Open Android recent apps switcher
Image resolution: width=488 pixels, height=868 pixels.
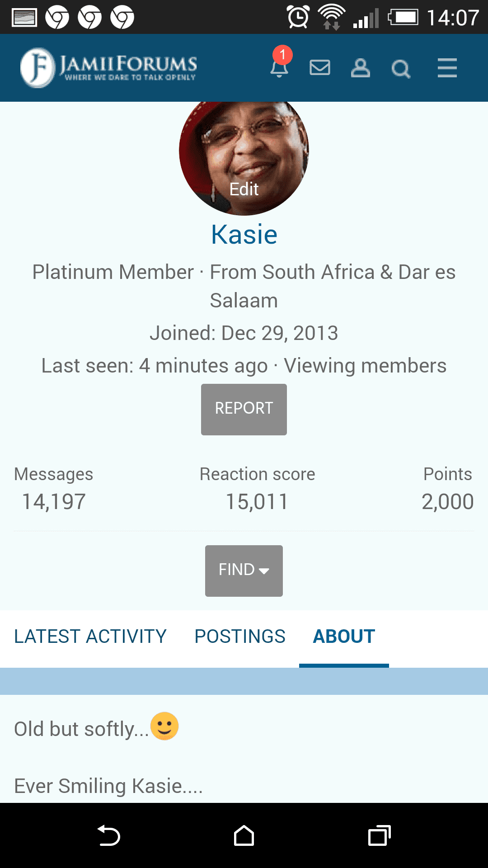(380, 835)
